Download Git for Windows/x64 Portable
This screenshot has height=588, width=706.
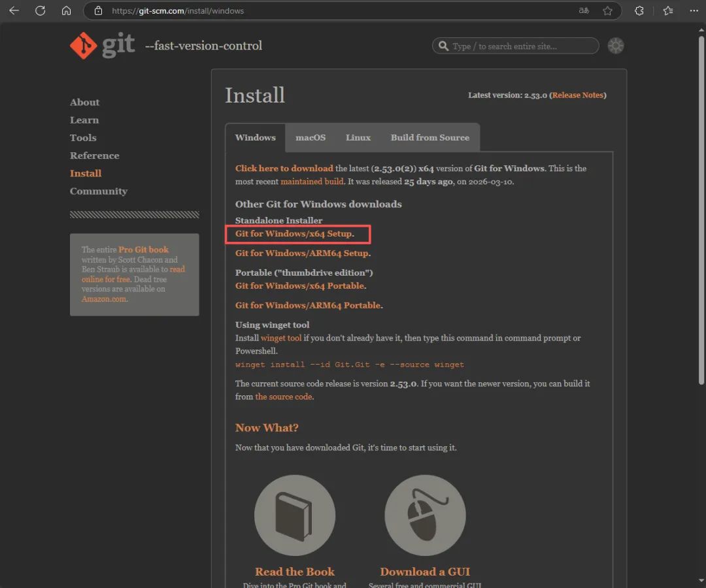pos(301,286)
